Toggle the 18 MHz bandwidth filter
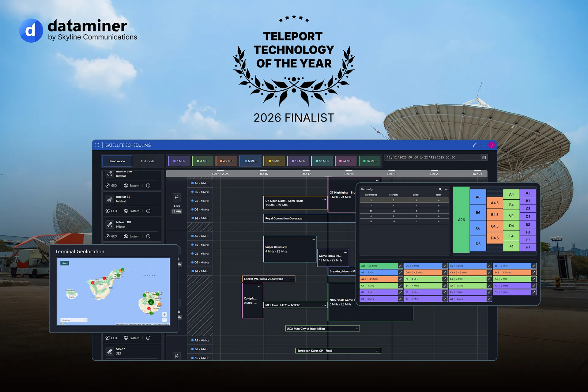 (322, 161)
